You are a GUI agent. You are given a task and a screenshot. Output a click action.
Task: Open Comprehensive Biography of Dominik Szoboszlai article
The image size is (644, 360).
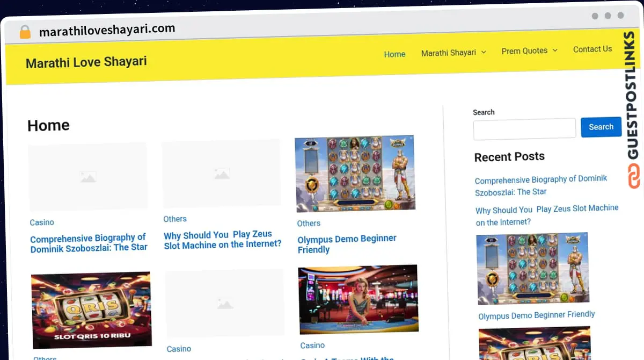point(89,242)
